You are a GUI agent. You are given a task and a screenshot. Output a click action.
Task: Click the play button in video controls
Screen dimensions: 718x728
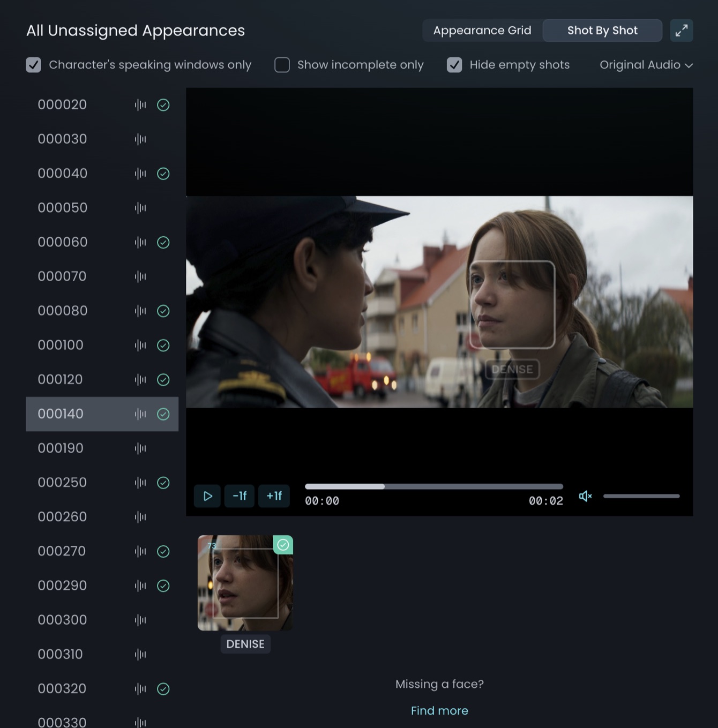[x=207, y=496]
